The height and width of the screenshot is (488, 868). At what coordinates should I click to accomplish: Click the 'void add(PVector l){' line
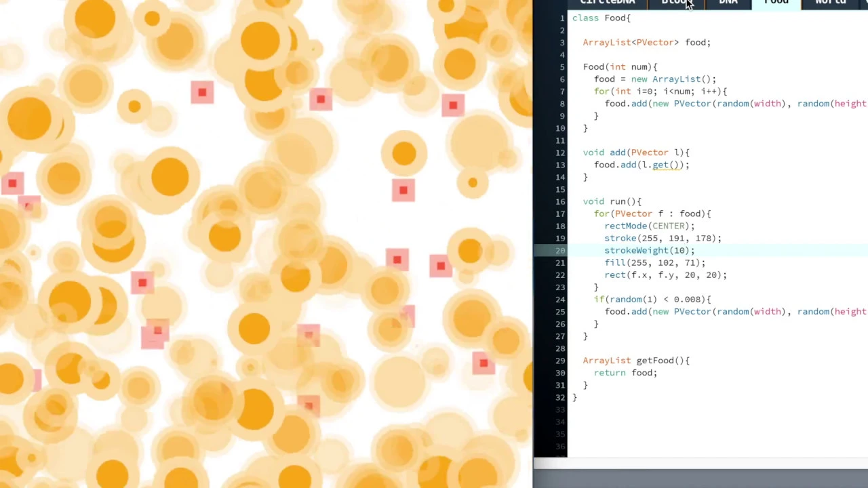(x=636, y=152)
